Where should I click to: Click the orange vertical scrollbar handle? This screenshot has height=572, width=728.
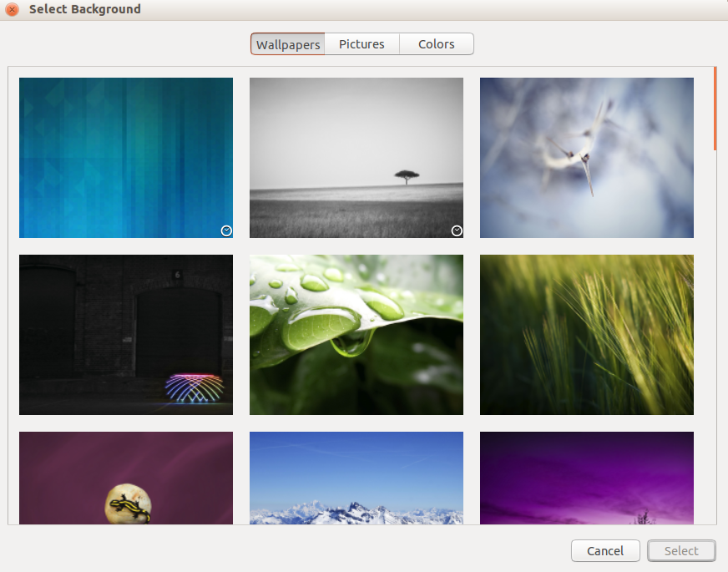click(715, 109)
